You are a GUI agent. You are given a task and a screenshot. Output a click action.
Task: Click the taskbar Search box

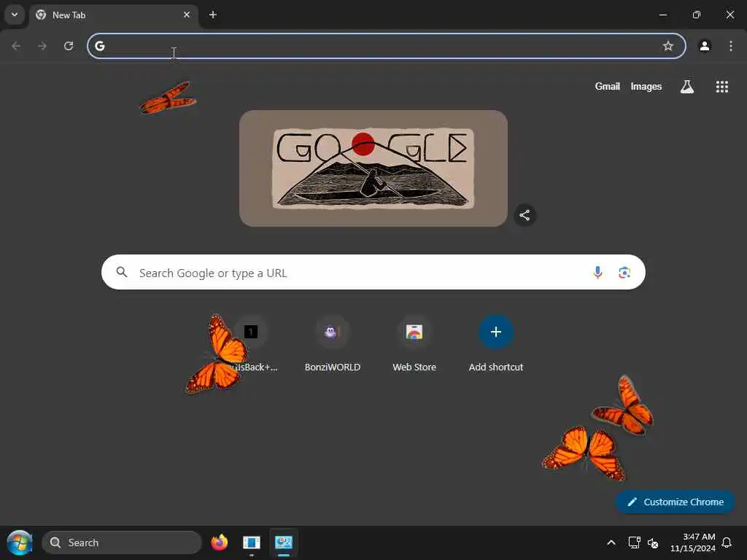pos(122,542)
